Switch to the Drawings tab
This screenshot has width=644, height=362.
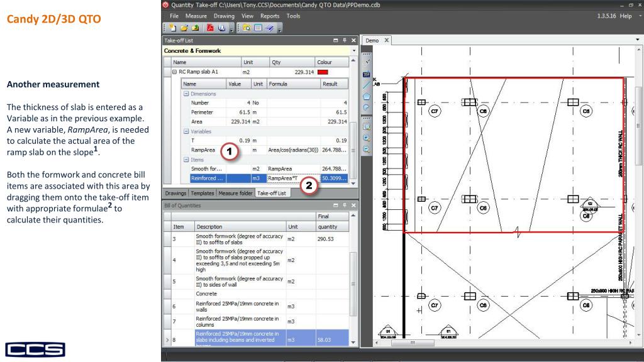(x=175, y=193)
